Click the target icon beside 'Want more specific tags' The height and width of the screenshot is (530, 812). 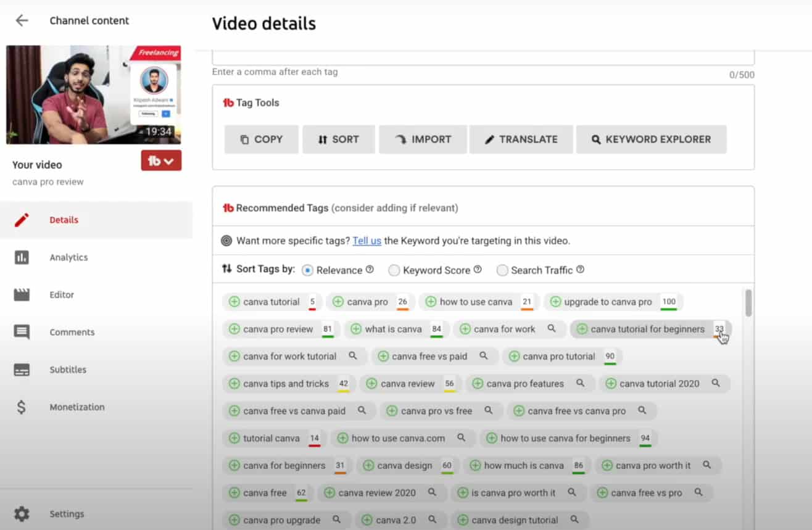tap(226, 241)
